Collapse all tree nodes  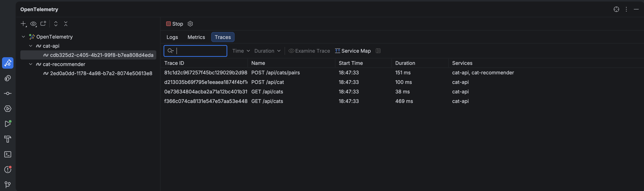pos(66,24)
